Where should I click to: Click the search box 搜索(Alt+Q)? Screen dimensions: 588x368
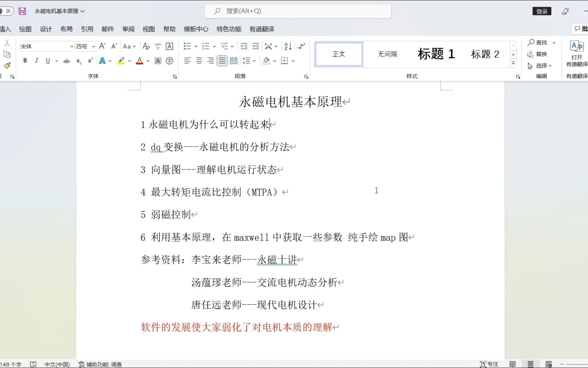point(298,11)
